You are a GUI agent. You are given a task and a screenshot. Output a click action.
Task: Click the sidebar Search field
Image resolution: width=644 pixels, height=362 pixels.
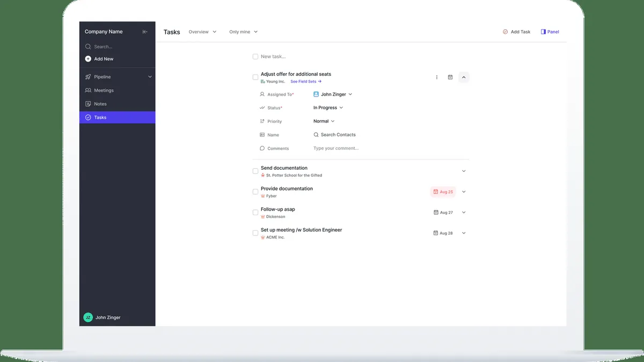click(x=117, y=47)
